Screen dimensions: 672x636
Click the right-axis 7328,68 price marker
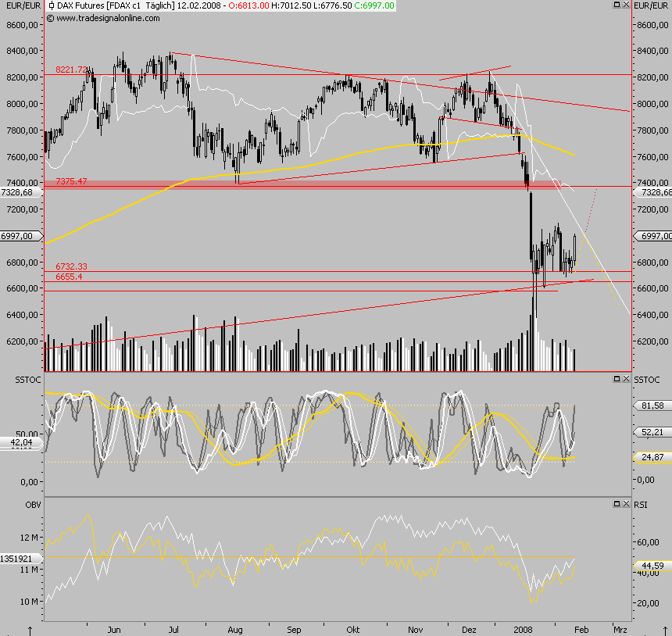(x=653, y=192)
